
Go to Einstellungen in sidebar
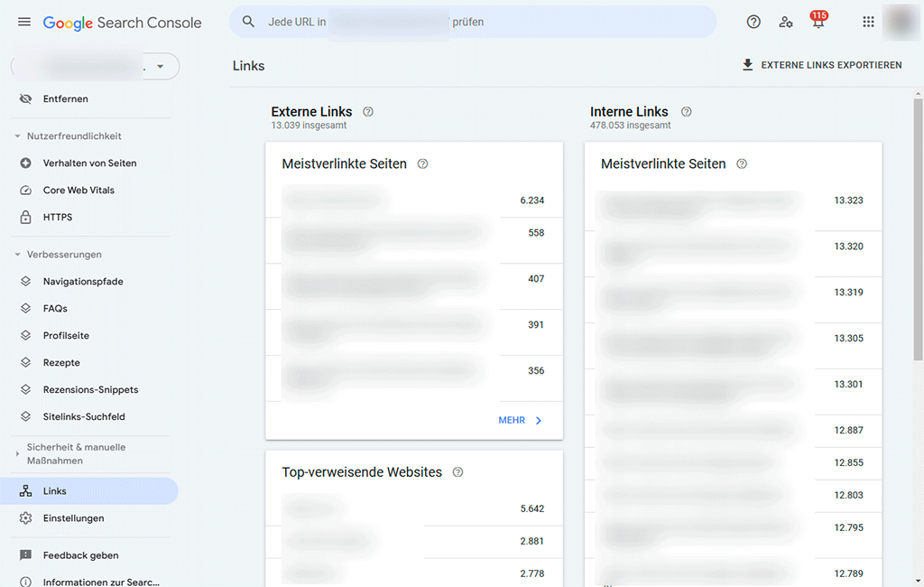pyautogui.click(x=73, y=518)
